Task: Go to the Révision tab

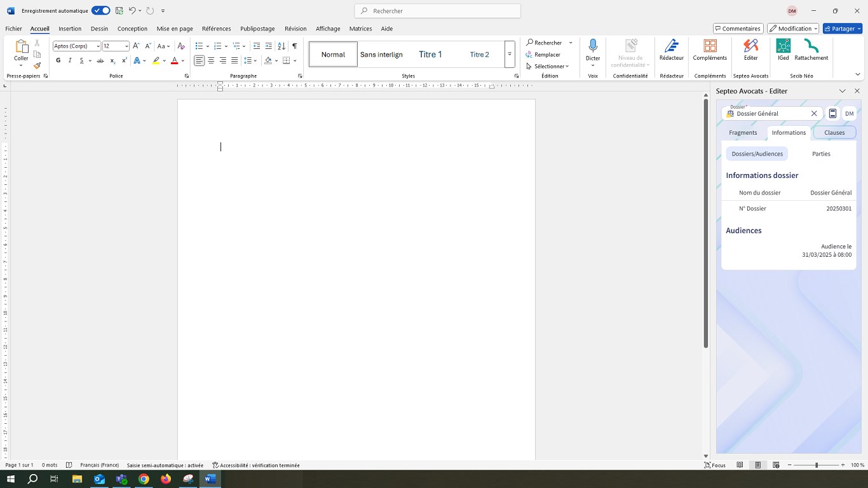Action: [295, 29]
